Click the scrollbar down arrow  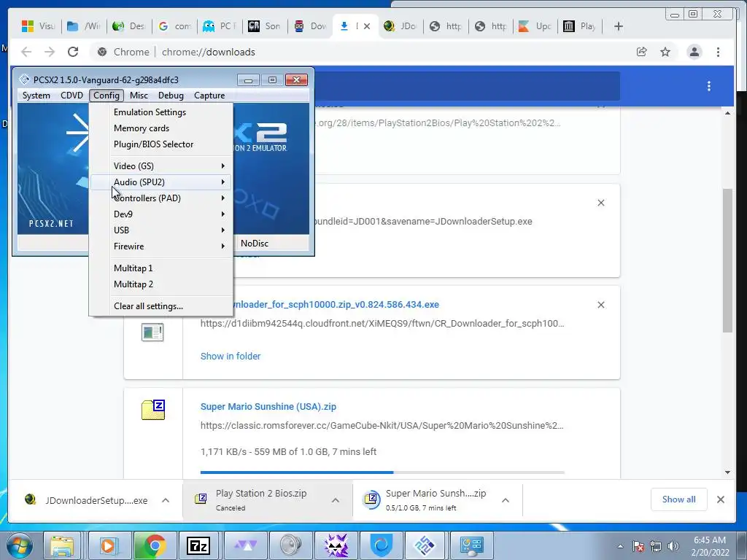pyautogui.click(x=727, y=472)
